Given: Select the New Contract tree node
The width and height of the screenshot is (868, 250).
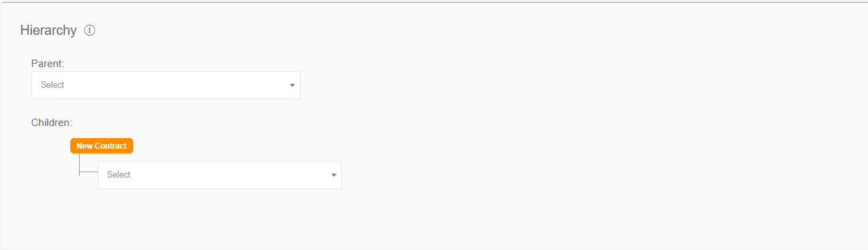Looking at the screenshot, I should [102, 146].
